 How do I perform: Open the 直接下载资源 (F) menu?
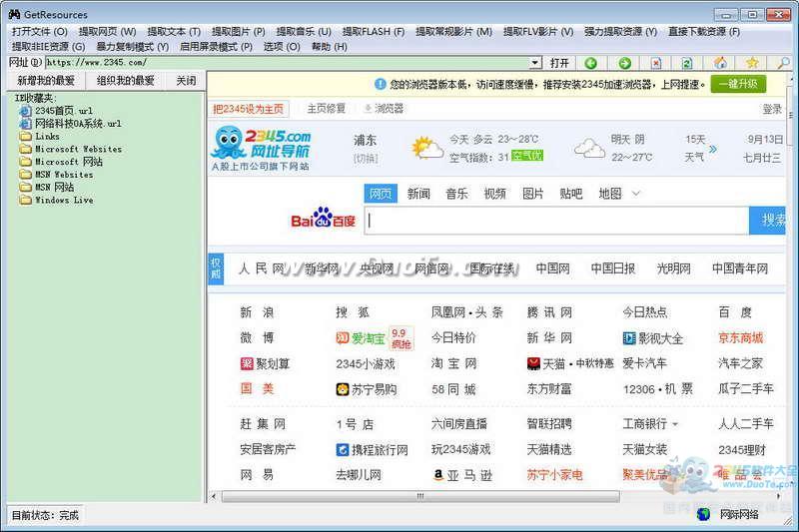point(704,32)
